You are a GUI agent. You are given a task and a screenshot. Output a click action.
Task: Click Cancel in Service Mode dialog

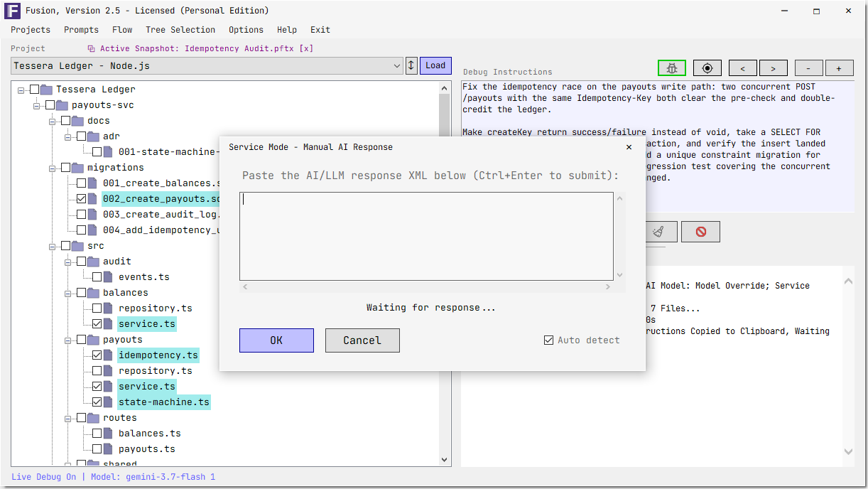coord(362,340)
